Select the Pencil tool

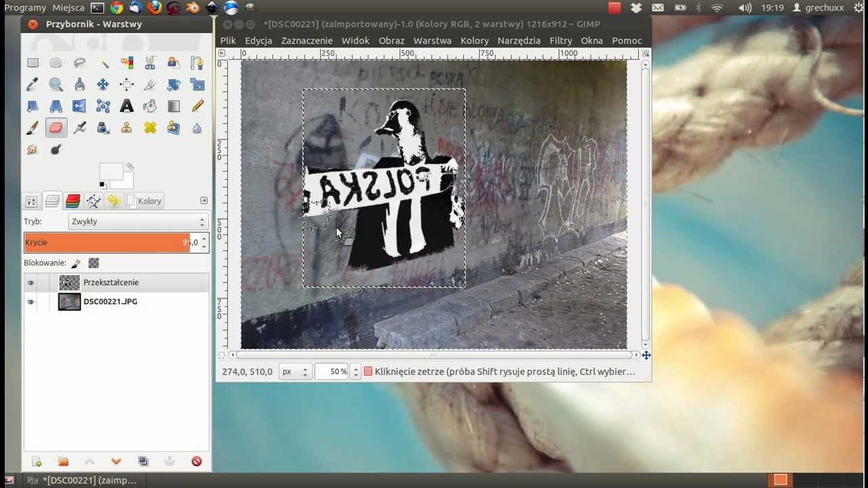coord(197,106)
